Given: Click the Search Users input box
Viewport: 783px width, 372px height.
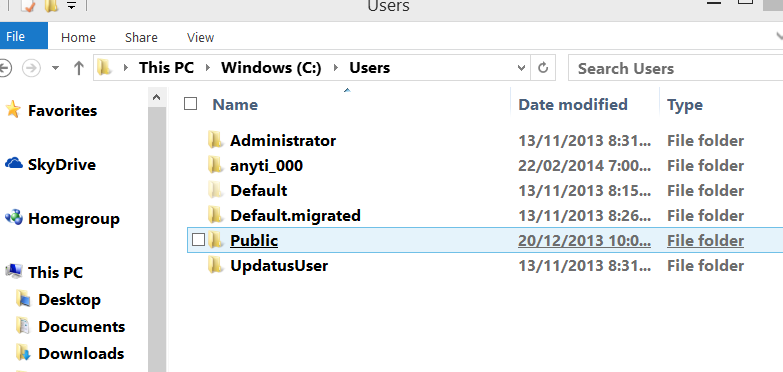Looking at the screenshot, I should pos(676,68).
